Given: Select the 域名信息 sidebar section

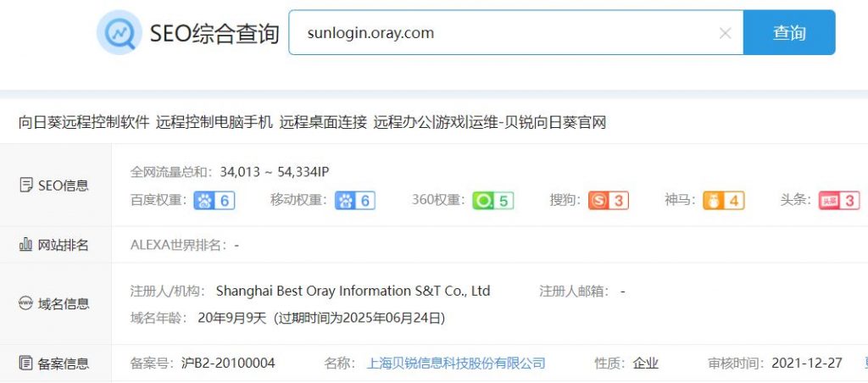Looking at the screenshot, I should [x=55, y=303].
